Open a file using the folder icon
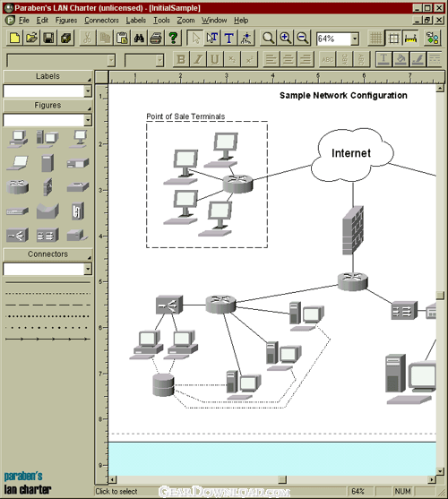The width and height of the screenshot is (448, 499). tap(32, 39)
